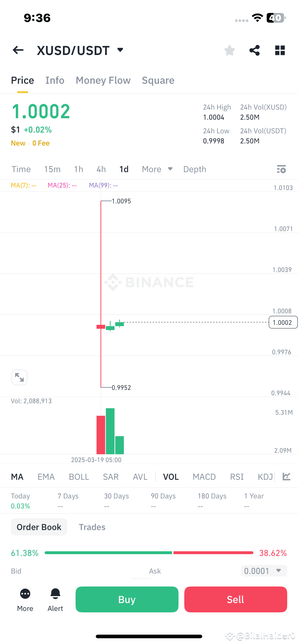Tap the chart style icon next to KDJ
Image resolution: width=298 pixels, height=644 pixels.
tap(286, 476)
